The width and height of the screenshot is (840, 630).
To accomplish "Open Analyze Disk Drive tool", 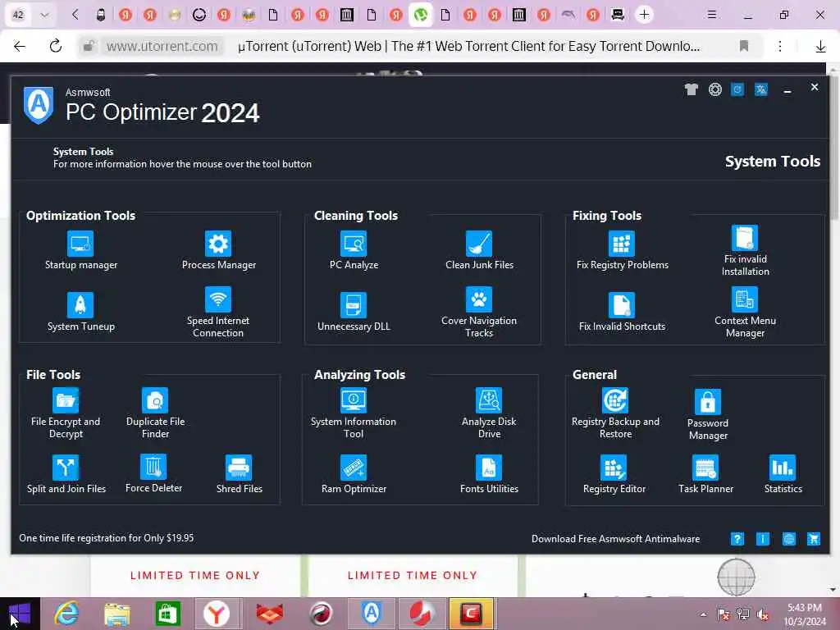I will pos(489,413).
